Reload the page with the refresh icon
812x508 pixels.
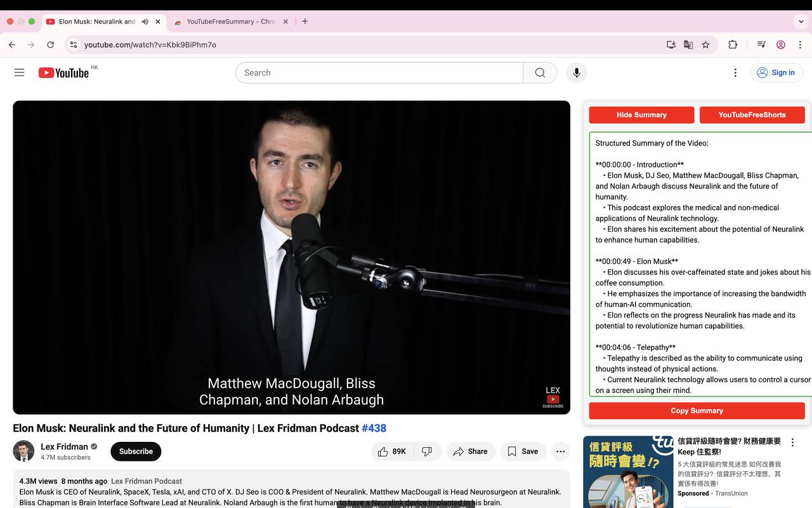[51, 44]
